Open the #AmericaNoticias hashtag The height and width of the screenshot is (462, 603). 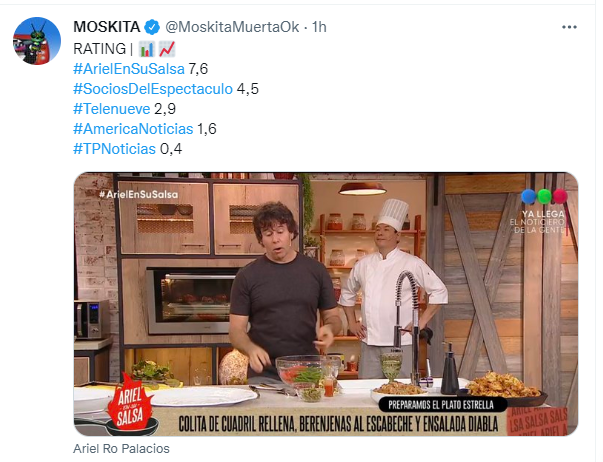[133, 129]
